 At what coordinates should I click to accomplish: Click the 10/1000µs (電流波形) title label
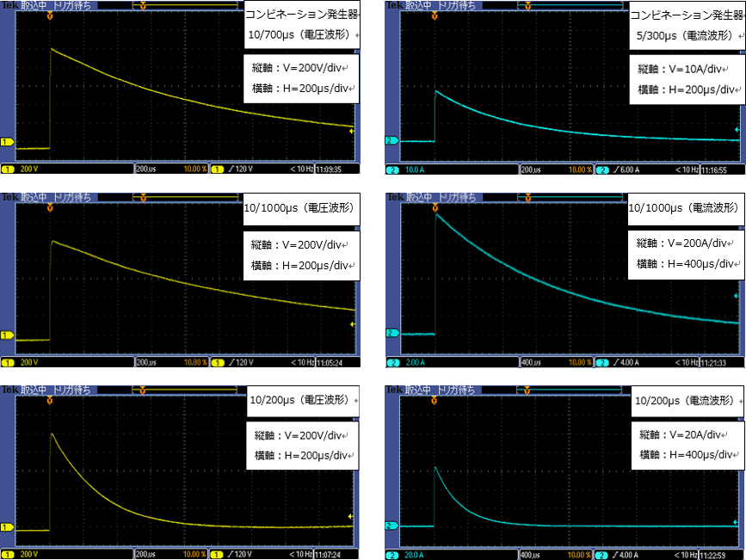click(x=684, y=208)
